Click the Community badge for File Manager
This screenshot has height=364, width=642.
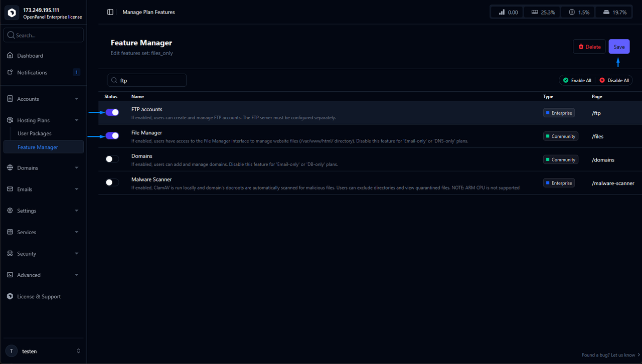pyautogui.click(x=560, y=136)
